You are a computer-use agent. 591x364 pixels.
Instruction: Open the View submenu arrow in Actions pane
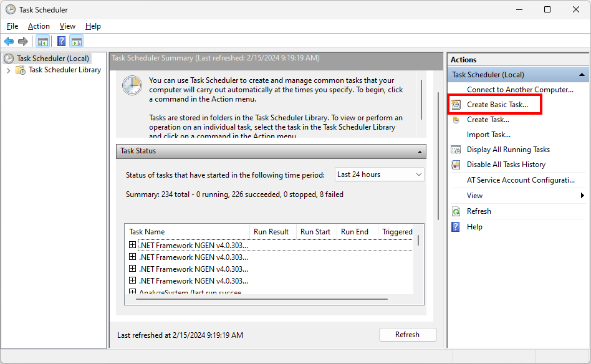[582, 196]
